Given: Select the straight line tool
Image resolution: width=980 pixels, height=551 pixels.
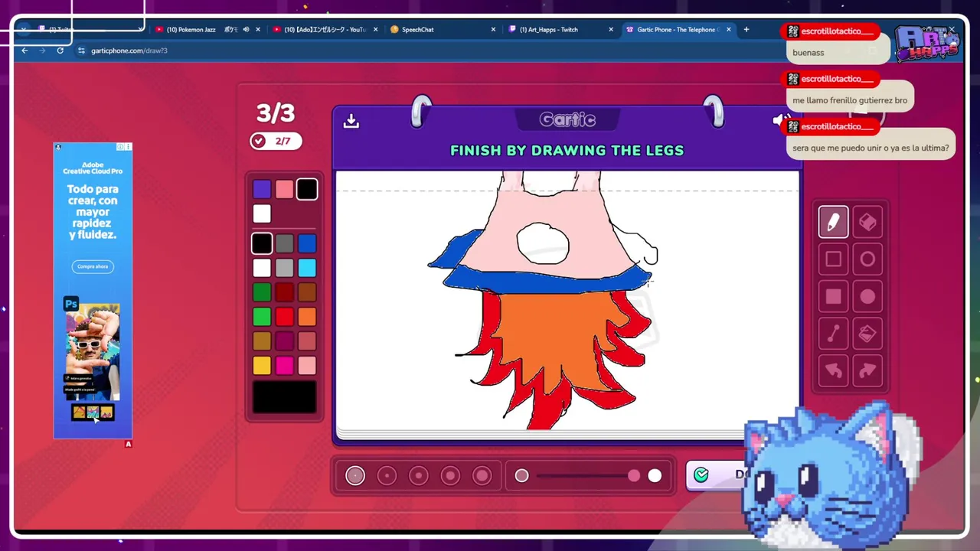Looking at the screenshot, I should pos(833,334).
